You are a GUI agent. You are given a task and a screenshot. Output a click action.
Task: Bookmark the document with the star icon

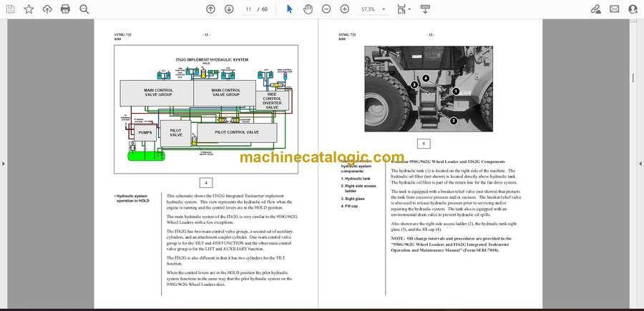[x=29, y=9]
